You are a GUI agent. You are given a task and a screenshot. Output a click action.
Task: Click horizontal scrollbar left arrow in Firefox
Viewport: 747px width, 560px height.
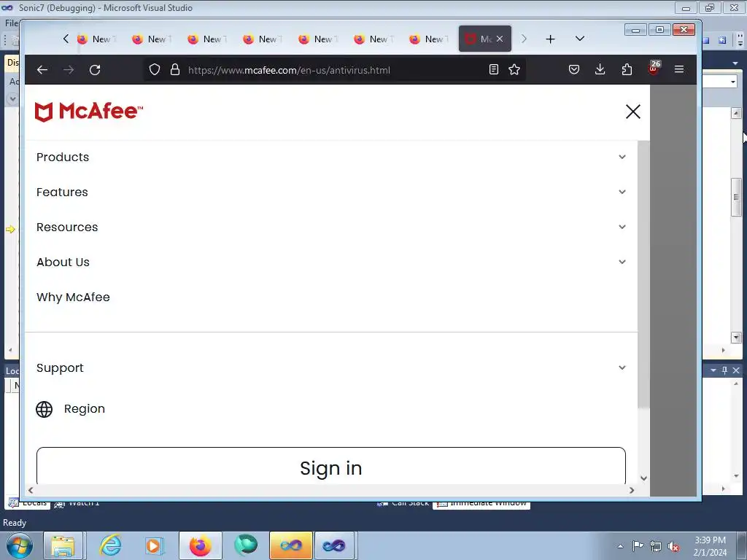click(x=31, y=491)
